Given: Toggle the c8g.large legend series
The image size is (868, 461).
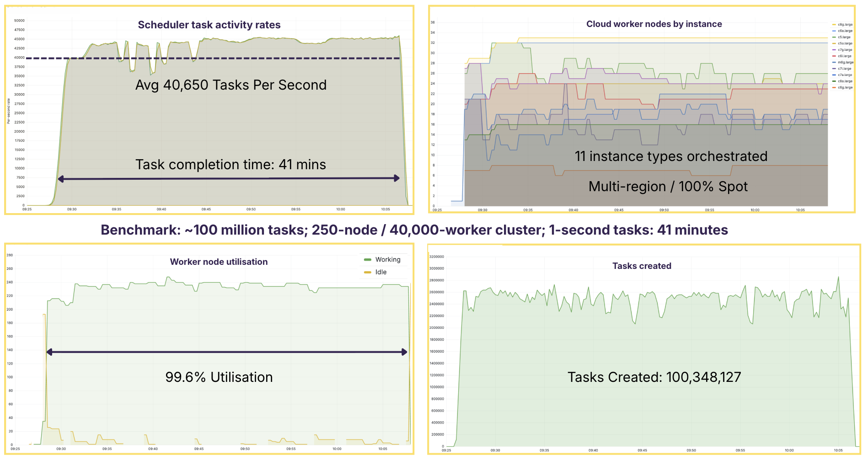Looking at the screenshot, I should coord(845,25).
